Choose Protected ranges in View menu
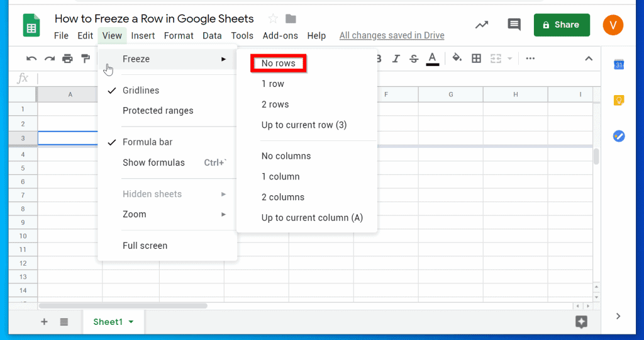 click(167, 111)
